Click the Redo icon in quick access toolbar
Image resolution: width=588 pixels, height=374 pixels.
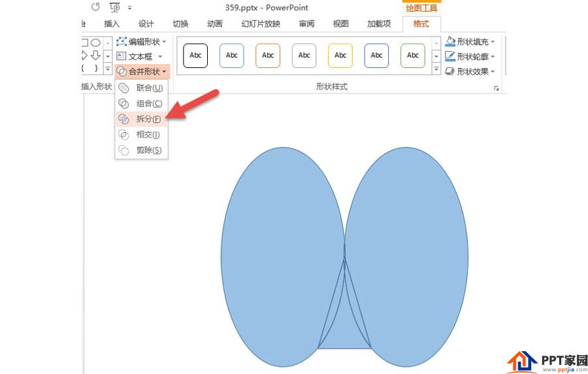click(95, 7)
